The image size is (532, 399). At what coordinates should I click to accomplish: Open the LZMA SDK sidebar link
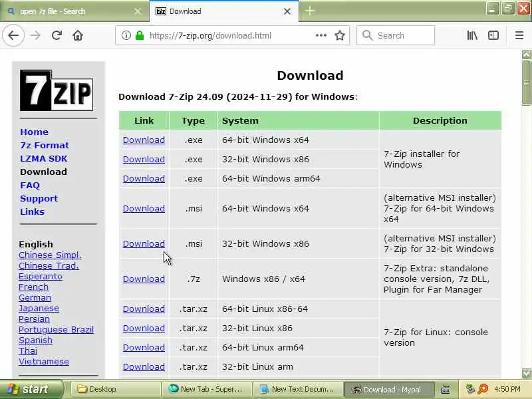[x=43, y=158]
